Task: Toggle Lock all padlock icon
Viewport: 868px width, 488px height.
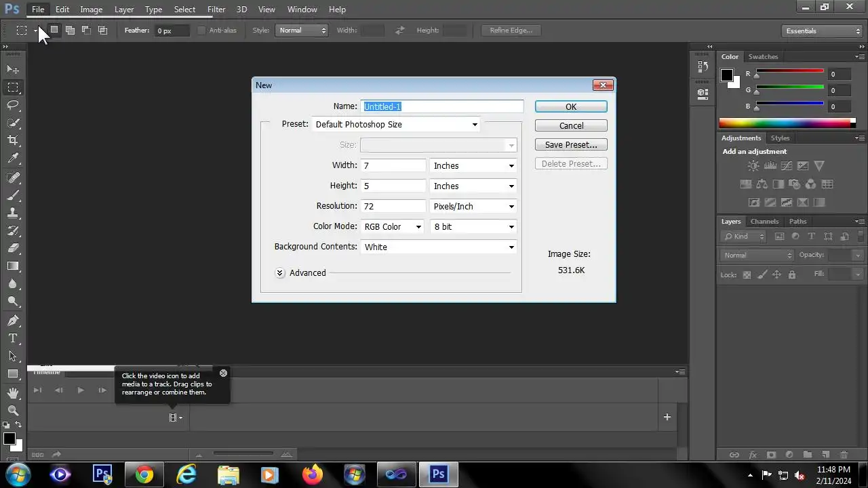Action: point(791,274)
